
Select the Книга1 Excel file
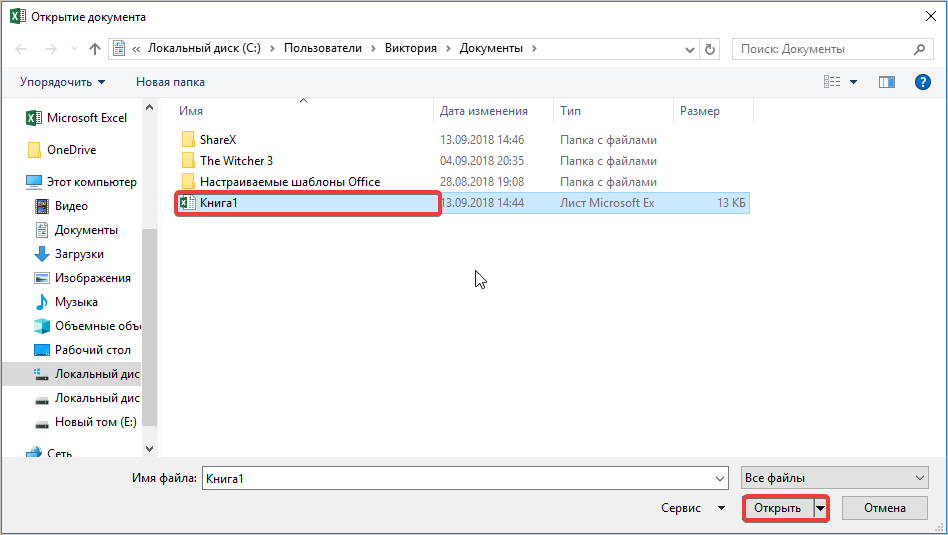tap(218, 203)
